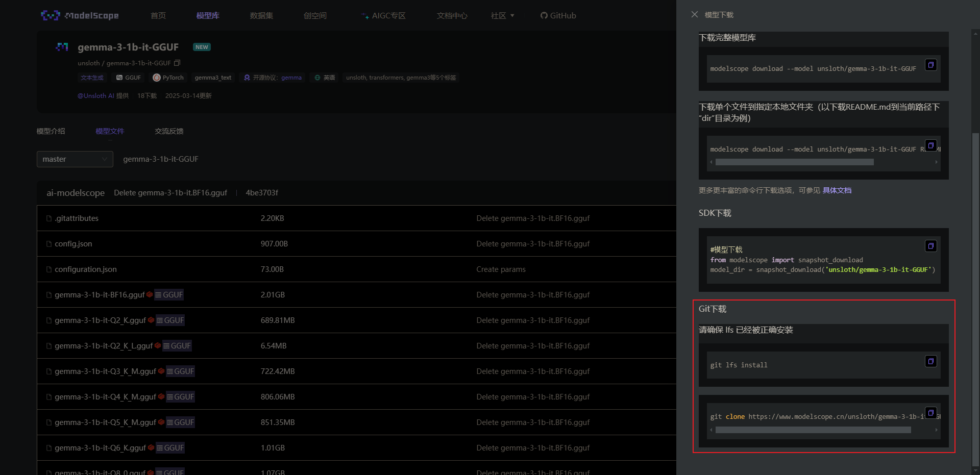
Task: Open gemma-3-1b-it-Q6_K.gguf file
Action: coord(101,448)
